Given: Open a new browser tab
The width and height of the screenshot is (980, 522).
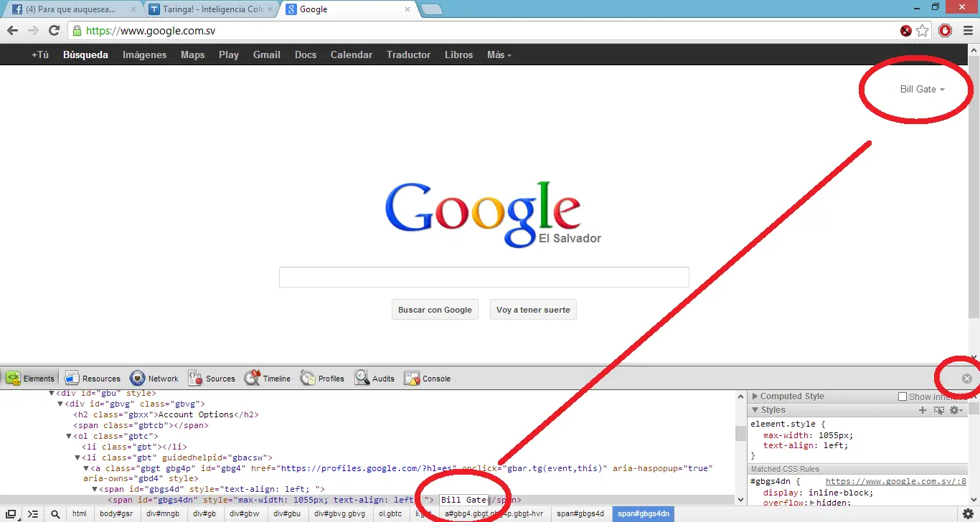Looking at the screenshot, I should pyautogui.click(x=430, y=9).
